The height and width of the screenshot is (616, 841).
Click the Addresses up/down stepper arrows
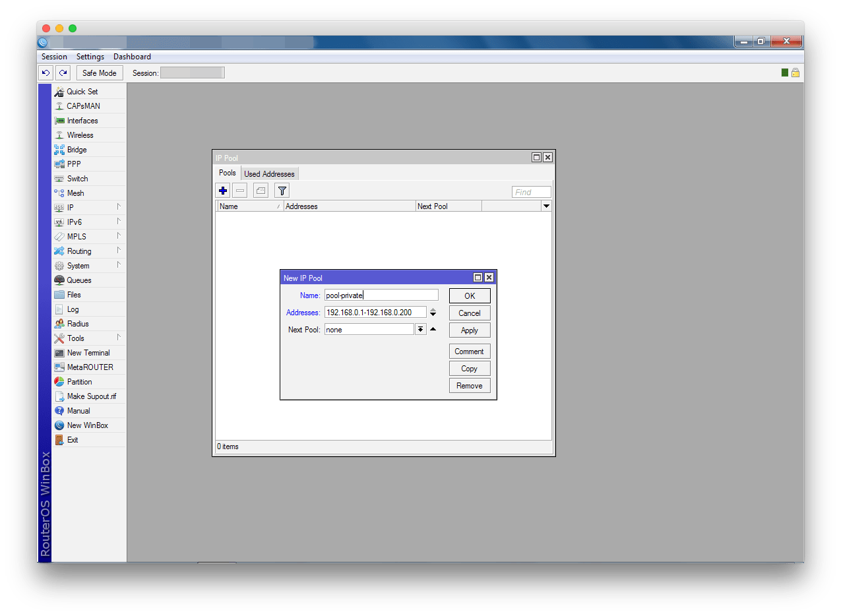coord(433,313)
